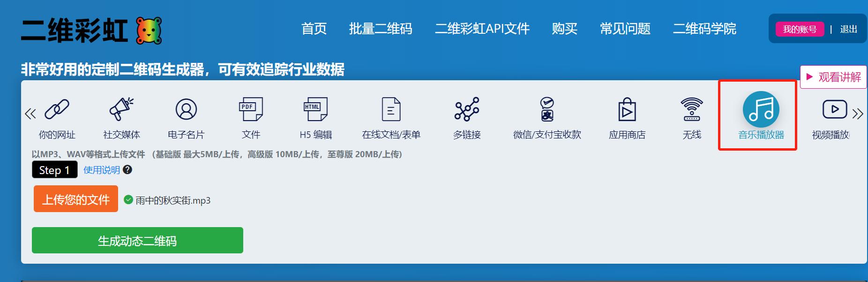Select WeChat/Alipay payment icon
868x282 pixels.
point(547,110)
